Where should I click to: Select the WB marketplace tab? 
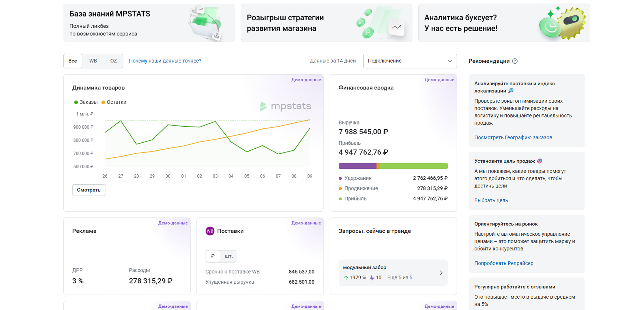(x=93, y=61)
